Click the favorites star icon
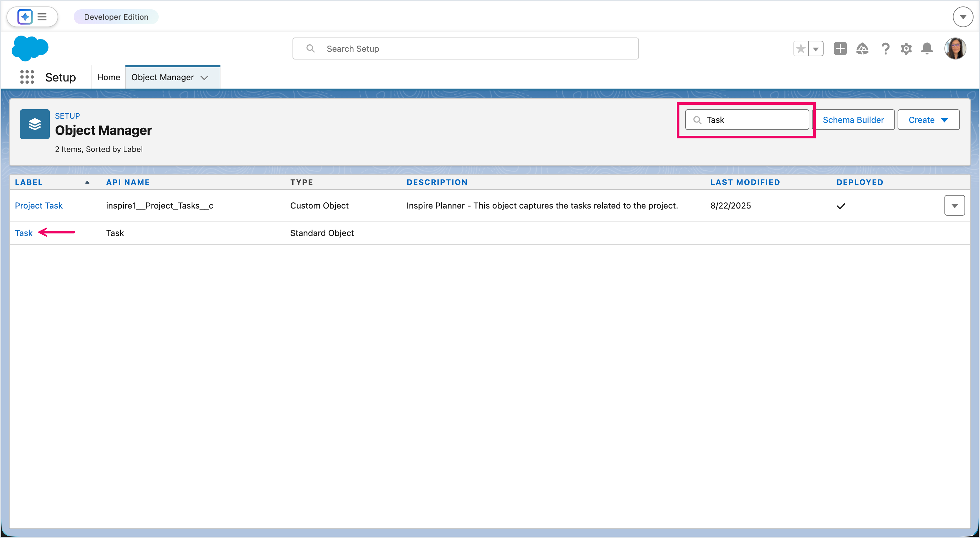 (x=800, y=49)
